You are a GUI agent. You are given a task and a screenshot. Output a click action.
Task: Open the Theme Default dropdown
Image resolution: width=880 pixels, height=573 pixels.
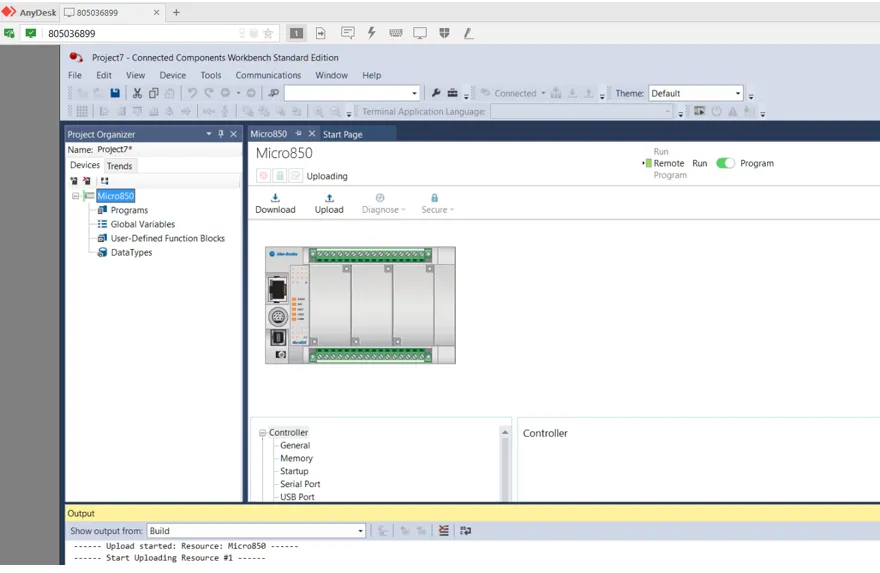[737, 93]
